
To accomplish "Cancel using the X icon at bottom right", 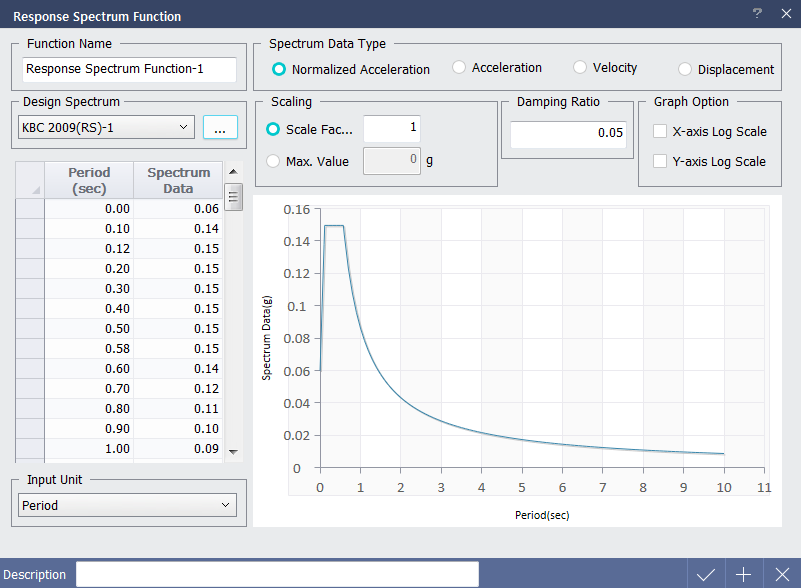I will 781,574.
